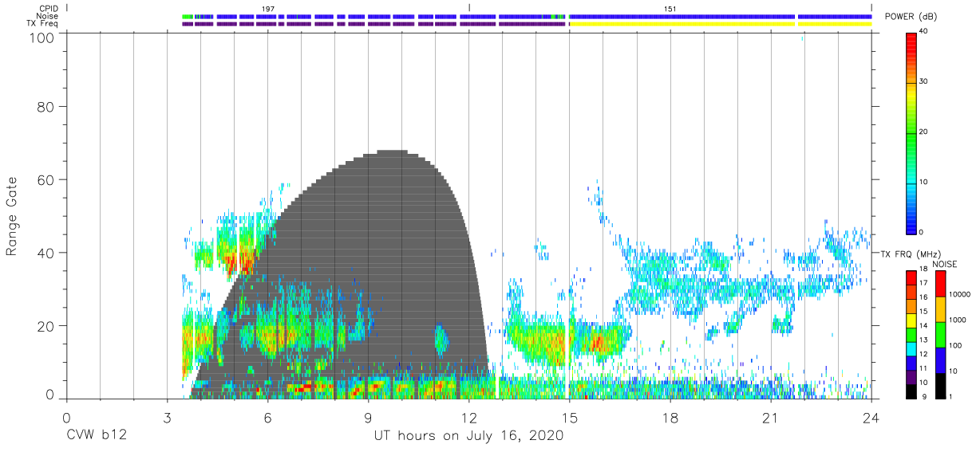Click the NOISE legend title
Image resolution: width=980 pixels, height=452 pixels.
coord(944,264)
